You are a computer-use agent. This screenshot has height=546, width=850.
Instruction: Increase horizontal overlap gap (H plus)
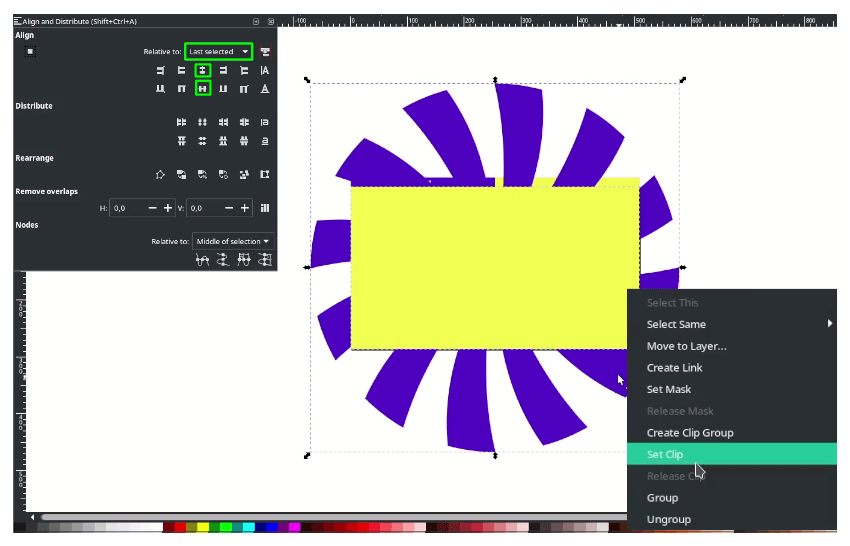coord(168,208)
